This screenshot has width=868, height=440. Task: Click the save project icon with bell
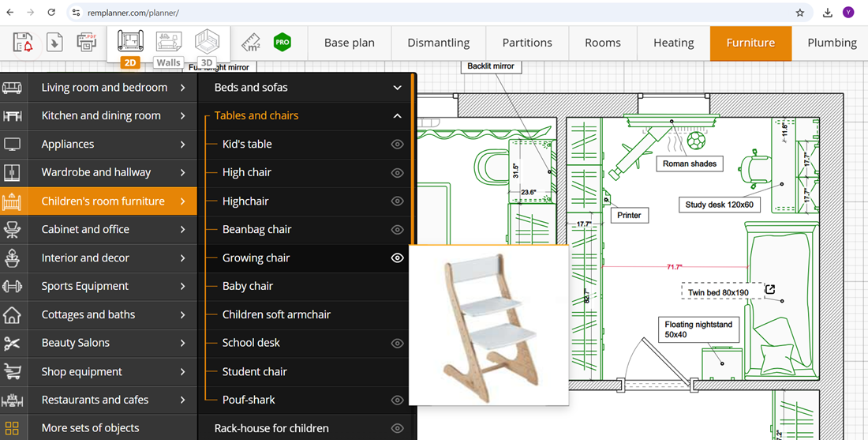point(23,42)
